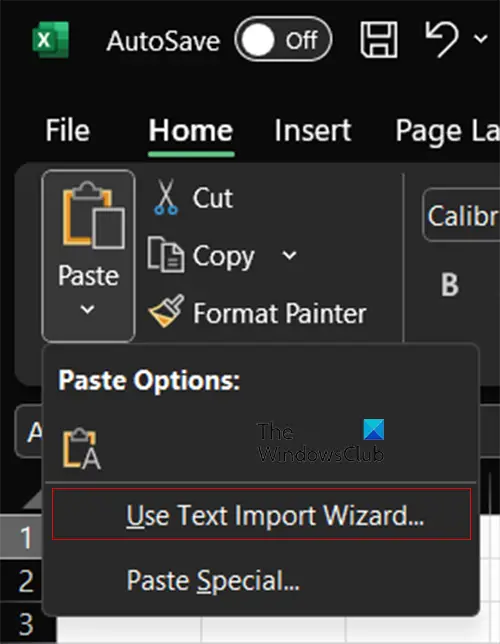Click the Copy button
Viewport: 500px width, 644px height.
[x=201, y=256]
